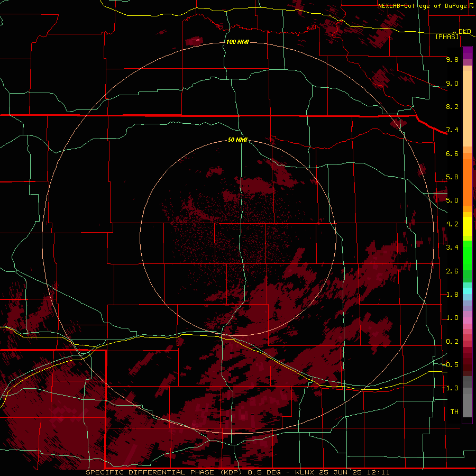Click the 3.4 scale value
476x476 pixels.
[x=452, y=248]
